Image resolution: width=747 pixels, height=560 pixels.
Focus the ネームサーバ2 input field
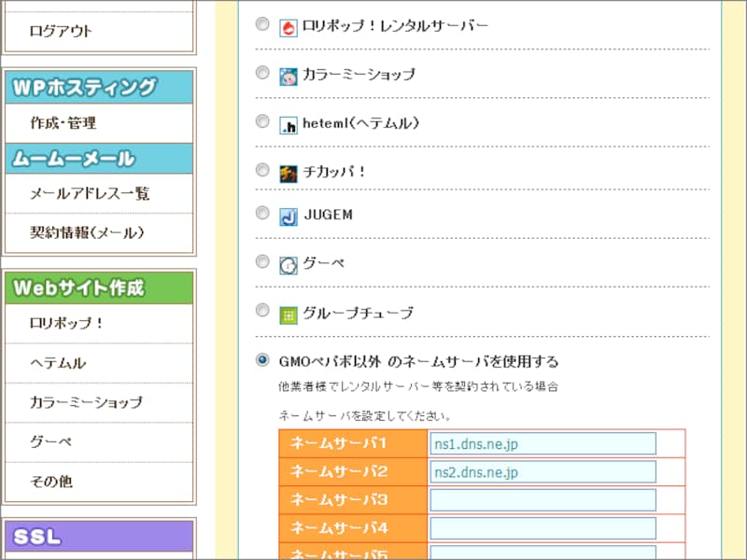pyautogui.click(x=543, y=472)
